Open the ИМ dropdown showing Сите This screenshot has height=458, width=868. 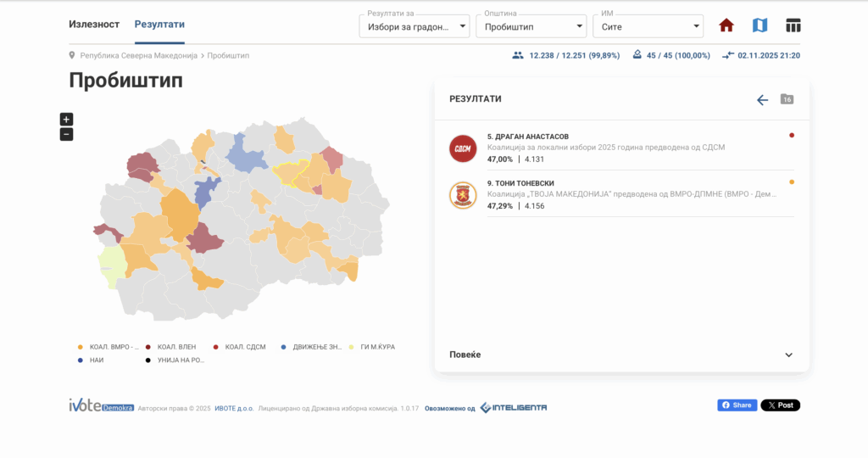coord(647,27)
